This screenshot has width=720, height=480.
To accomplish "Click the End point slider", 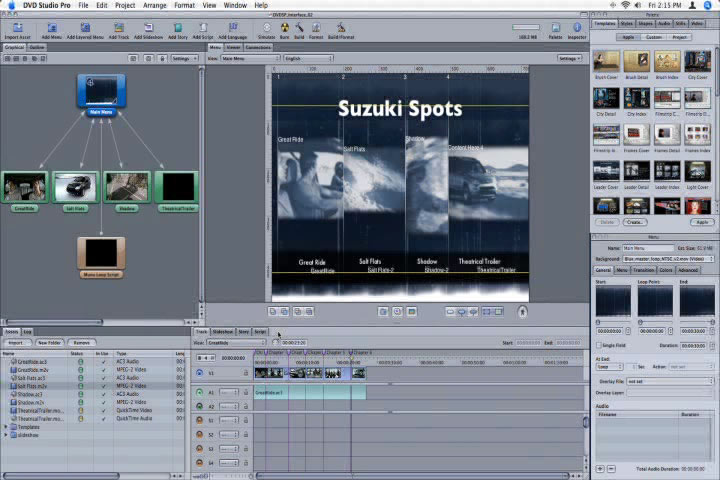I will [713, 322].
